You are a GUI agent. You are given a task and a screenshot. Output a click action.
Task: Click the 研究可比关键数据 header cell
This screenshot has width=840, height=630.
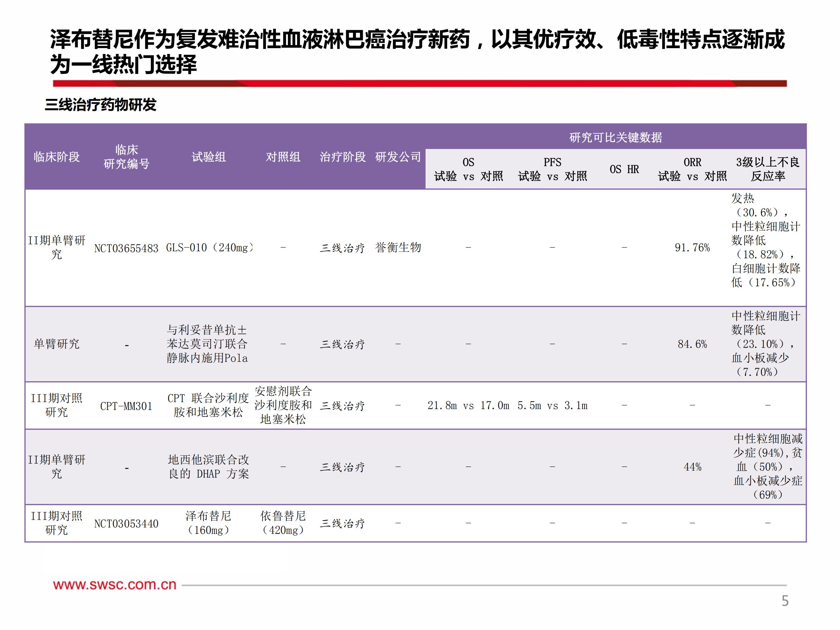pos(616,137)
